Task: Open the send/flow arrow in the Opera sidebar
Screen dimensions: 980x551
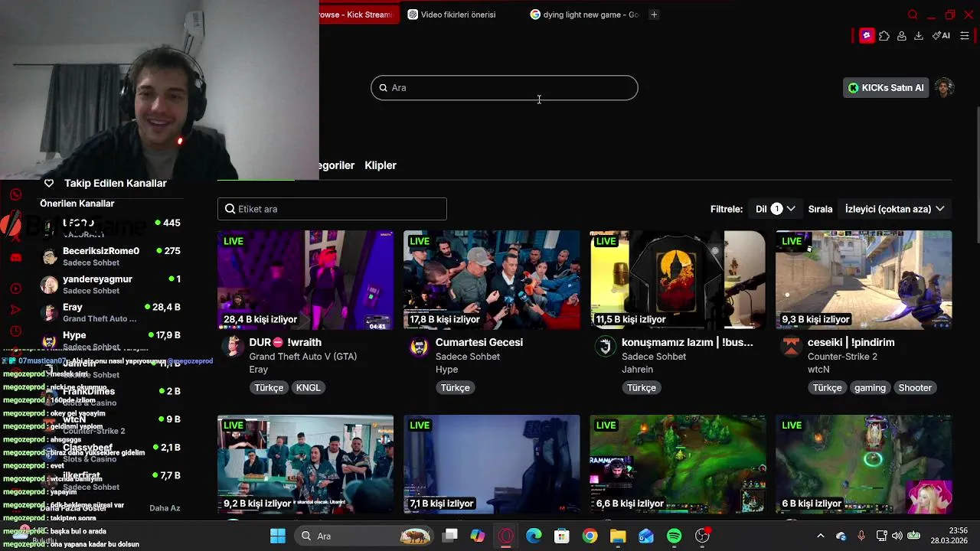Action: coord(15,310)
